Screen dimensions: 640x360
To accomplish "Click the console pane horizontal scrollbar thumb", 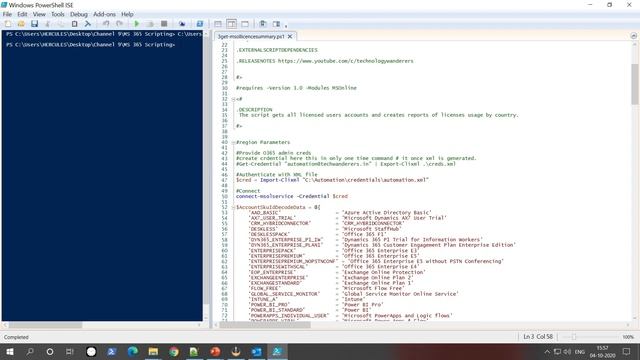I will [x=46, y=325].
